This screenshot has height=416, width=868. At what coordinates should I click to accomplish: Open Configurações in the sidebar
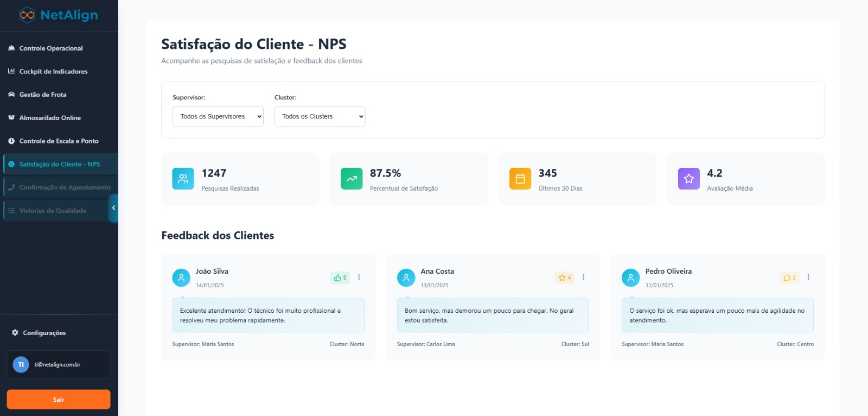pyautogui.click(x=44, y=333)
